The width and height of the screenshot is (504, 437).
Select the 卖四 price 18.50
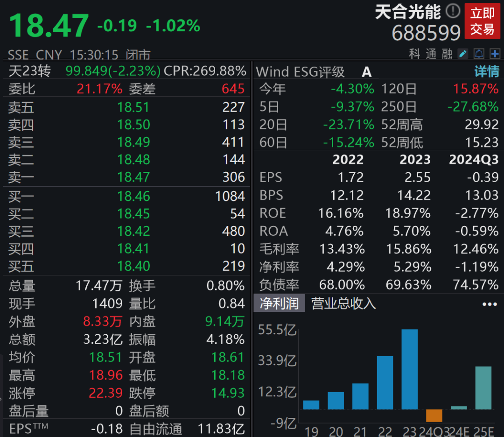[133, 125]
